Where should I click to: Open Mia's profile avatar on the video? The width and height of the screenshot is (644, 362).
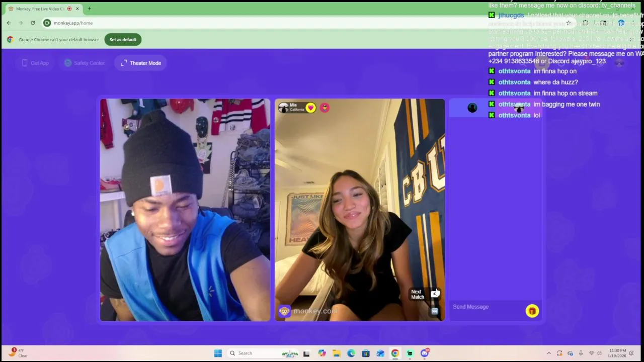click(x=283, y=108)
